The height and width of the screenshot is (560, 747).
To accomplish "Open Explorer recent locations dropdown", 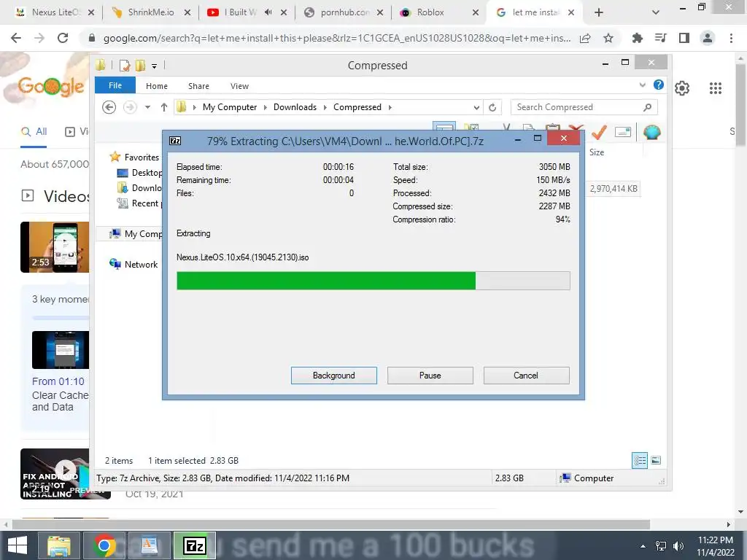I will click(147, 107).
